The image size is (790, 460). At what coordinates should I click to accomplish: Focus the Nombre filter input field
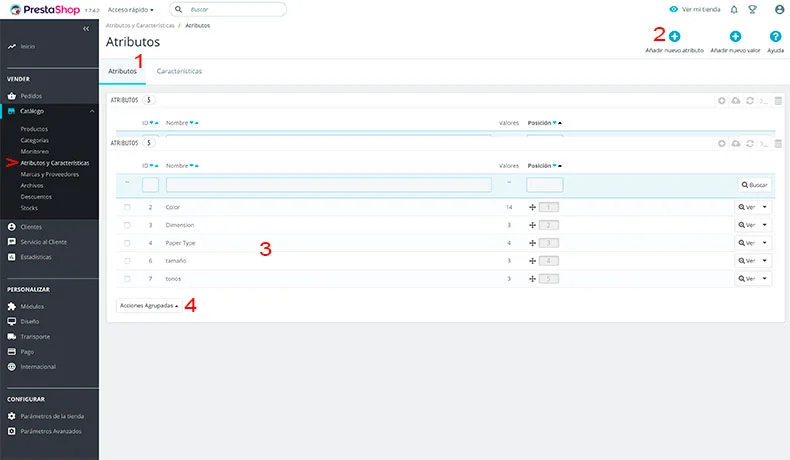329,185
